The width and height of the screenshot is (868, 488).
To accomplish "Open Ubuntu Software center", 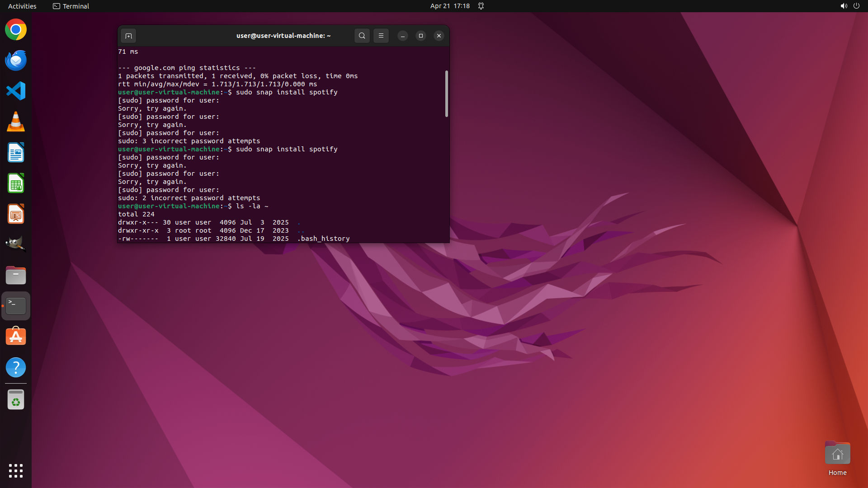I will coord(16,337).
